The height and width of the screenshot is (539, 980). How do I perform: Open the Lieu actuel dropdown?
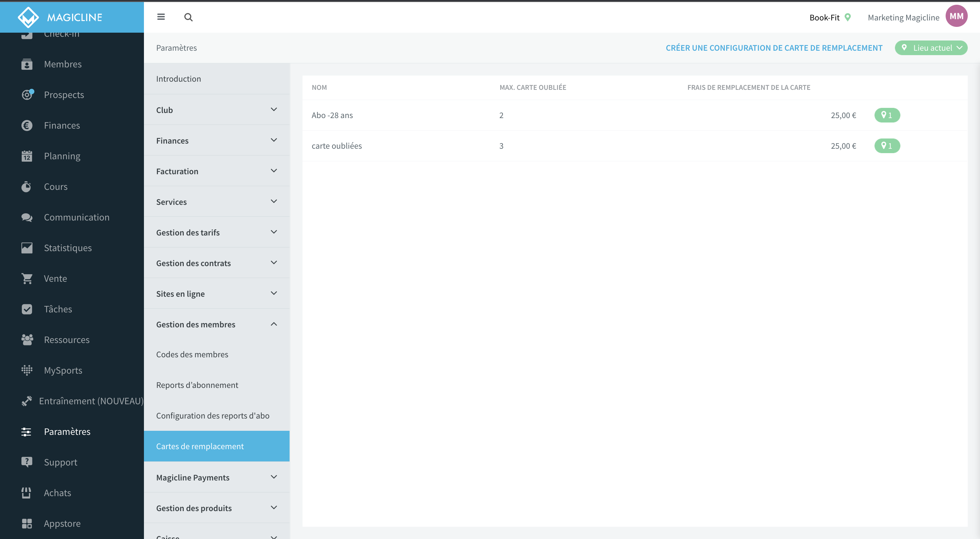[931, 48]
